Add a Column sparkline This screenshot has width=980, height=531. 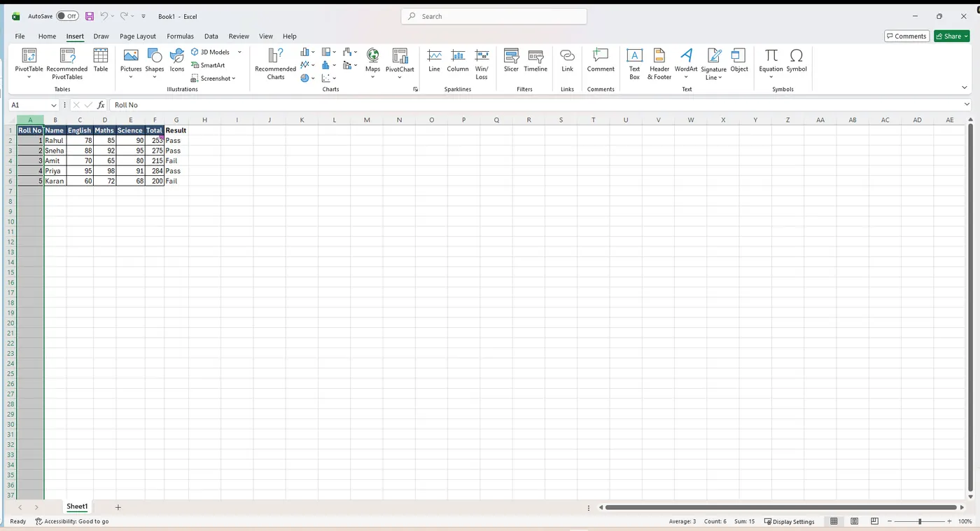coord(458,60)
